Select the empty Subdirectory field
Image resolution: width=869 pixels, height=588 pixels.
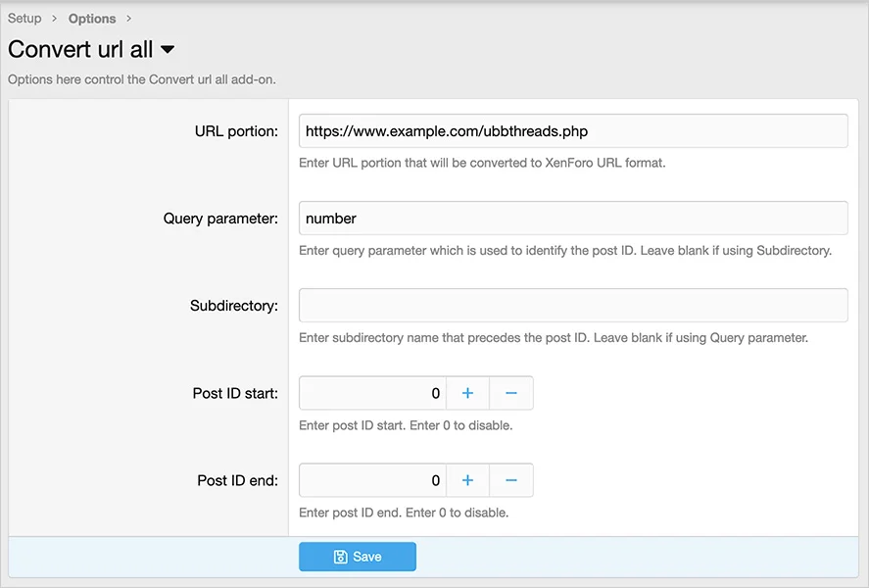572,306
